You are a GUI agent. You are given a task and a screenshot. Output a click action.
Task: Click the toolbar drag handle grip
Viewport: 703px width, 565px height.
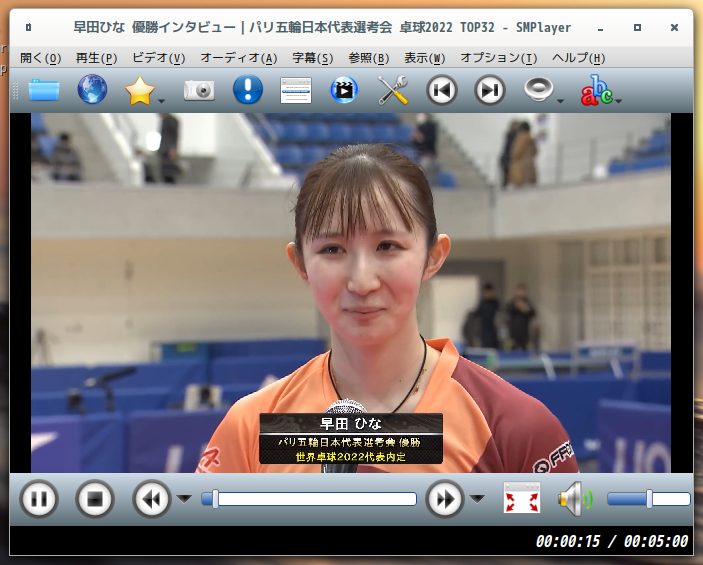pyautogui.click(x=15, y=90)
